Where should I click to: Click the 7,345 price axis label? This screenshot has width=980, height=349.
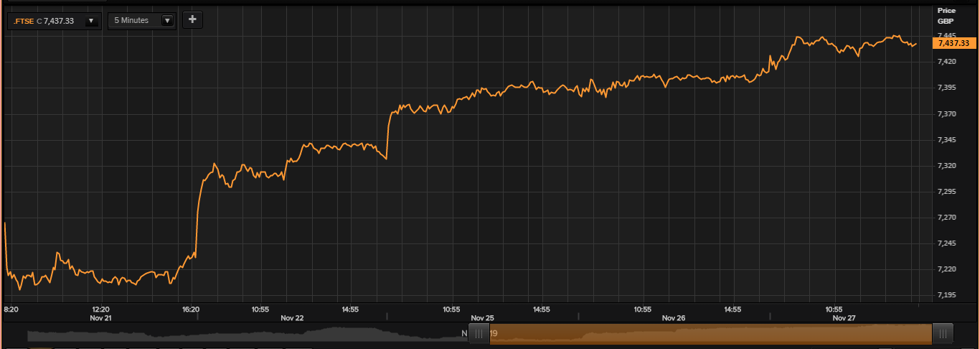click(x=946, y=139)
